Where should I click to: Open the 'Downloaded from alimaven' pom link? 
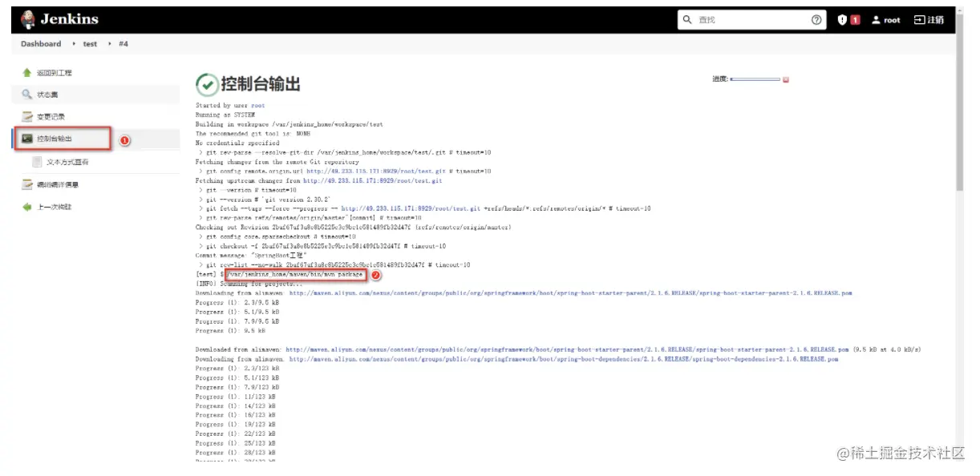[x=567, y=349]
